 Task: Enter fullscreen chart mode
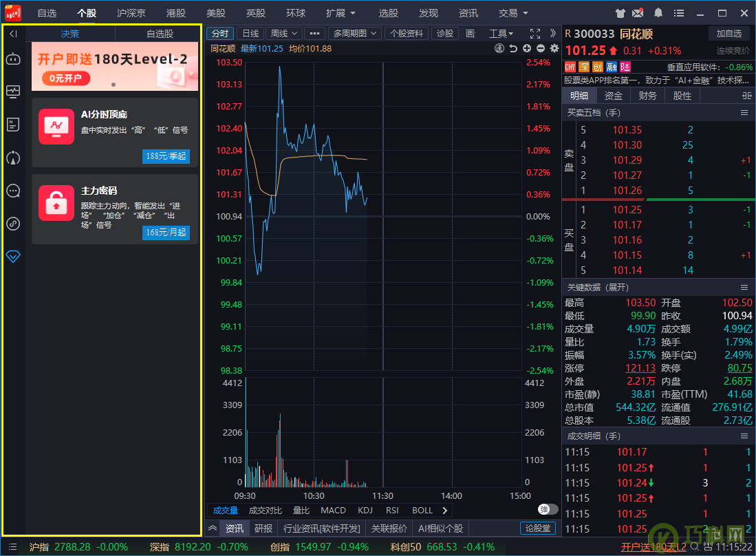pos(535,33)
